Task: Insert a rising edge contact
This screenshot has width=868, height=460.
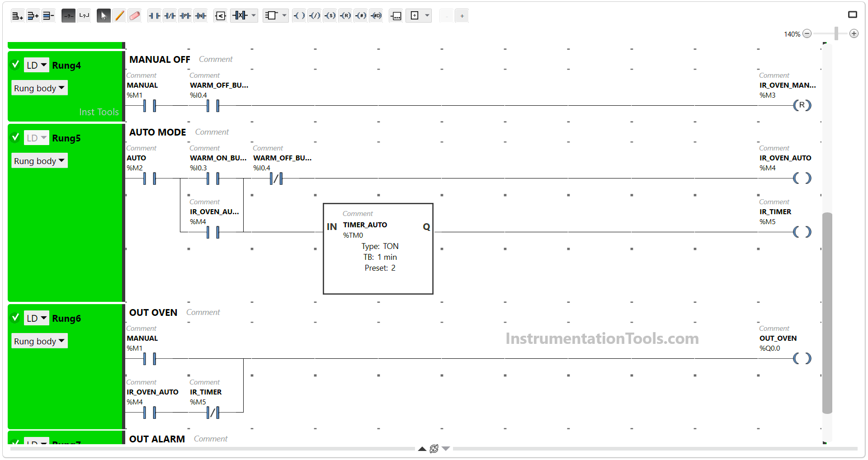Action: pyautogui.click(x=185, y=16)
